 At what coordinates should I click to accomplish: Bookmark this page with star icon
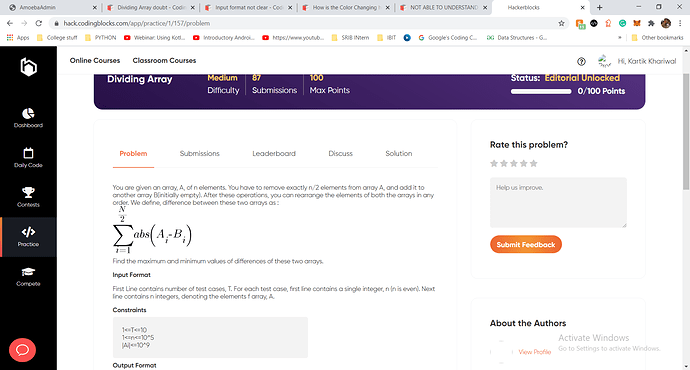point(561,23)
